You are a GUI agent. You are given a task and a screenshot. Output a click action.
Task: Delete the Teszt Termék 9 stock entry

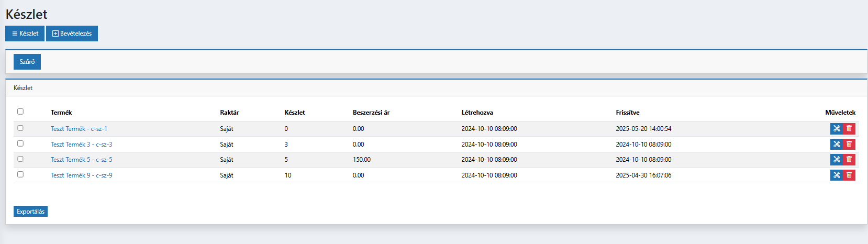(849, 175)
